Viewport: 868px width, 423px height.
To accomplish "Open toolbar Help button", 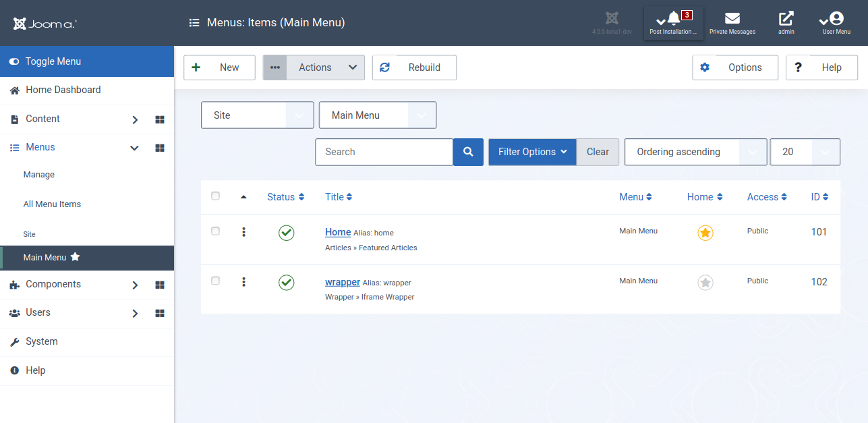I will 821,67.
